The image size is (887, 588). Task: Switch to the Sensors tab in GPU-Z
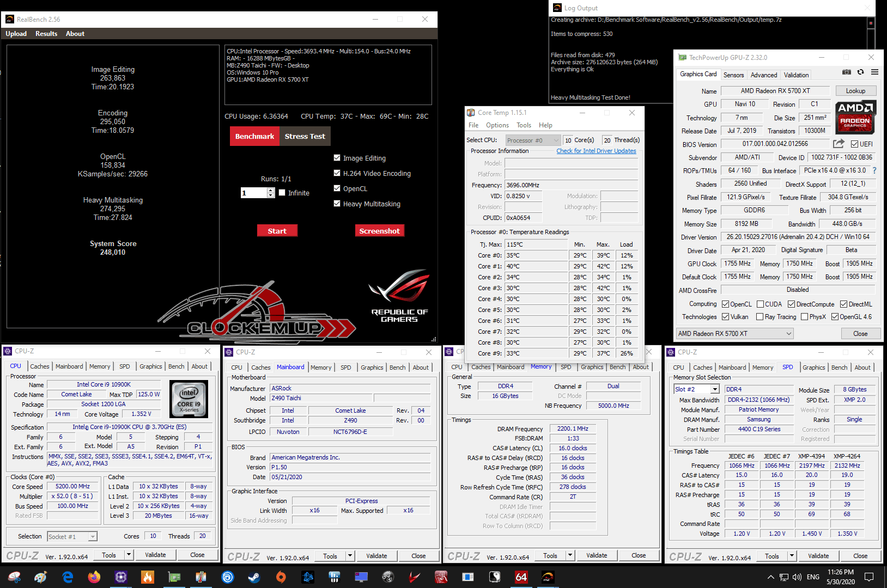pos(733,75)
